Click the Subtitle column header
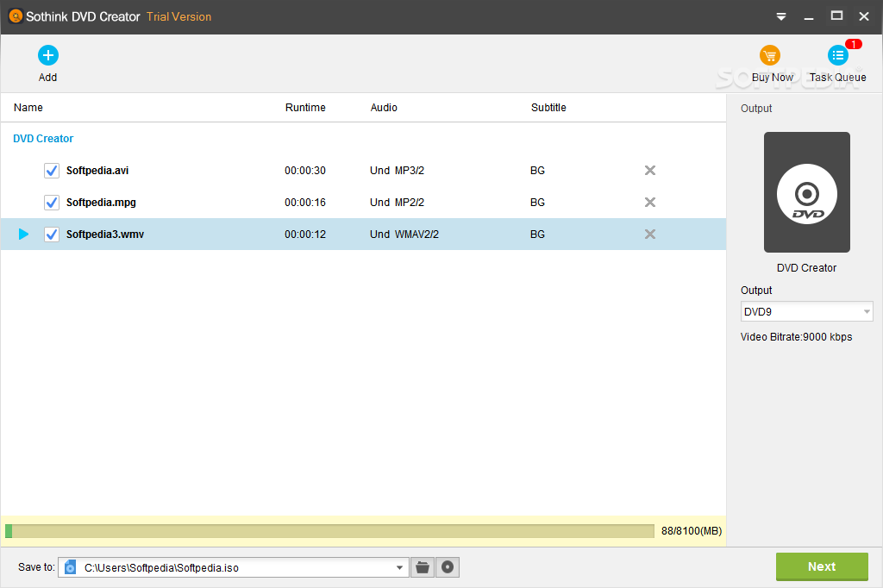The width and height of the screenshot is (883, 588). coord(548,108)
